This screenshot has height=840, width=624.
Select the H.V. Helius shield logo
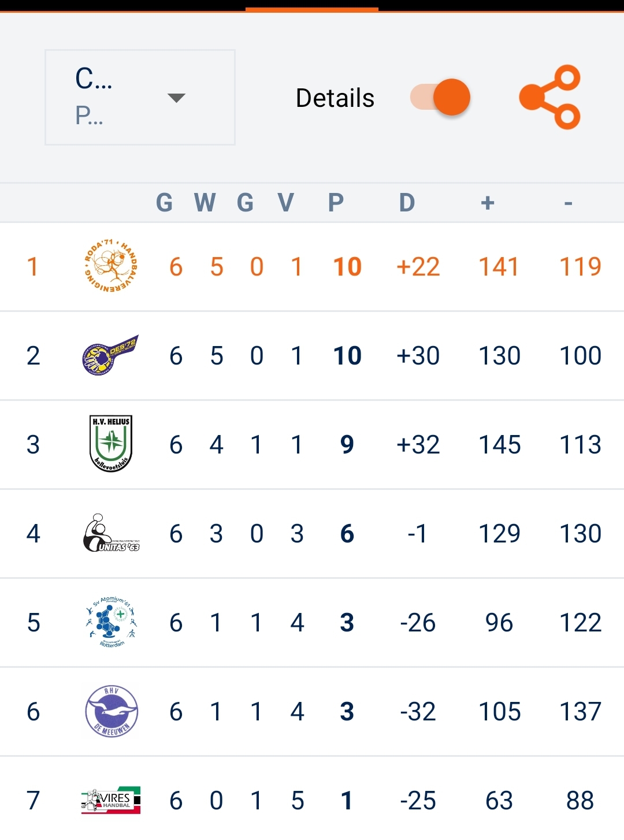coord(111,444)
